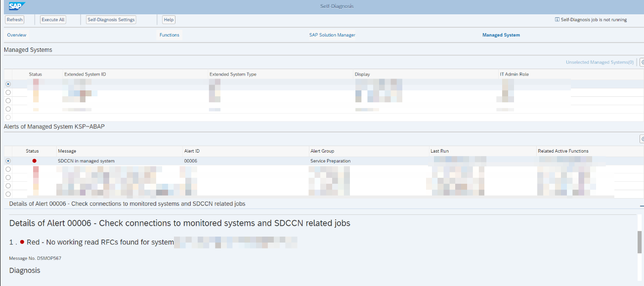Select the last radio button in Alerts table
This screenshot has width=644, height=286.
coord(8,194)
